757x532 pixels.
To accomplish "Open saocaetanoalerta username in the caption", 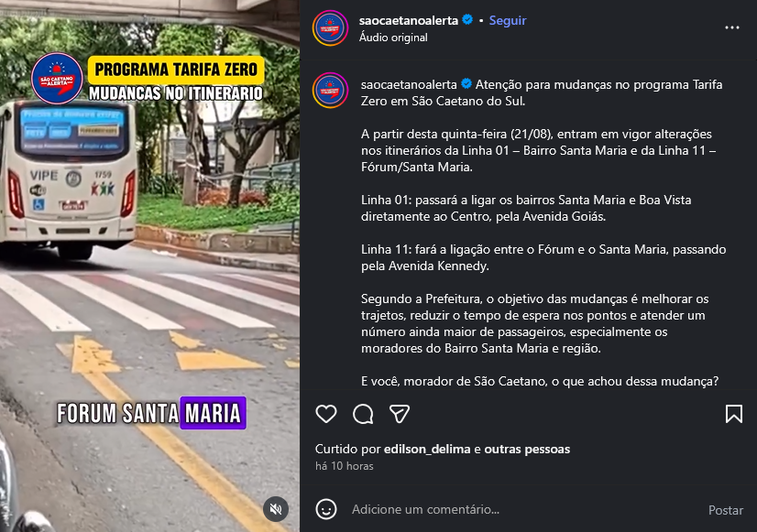I will [409, 84].
